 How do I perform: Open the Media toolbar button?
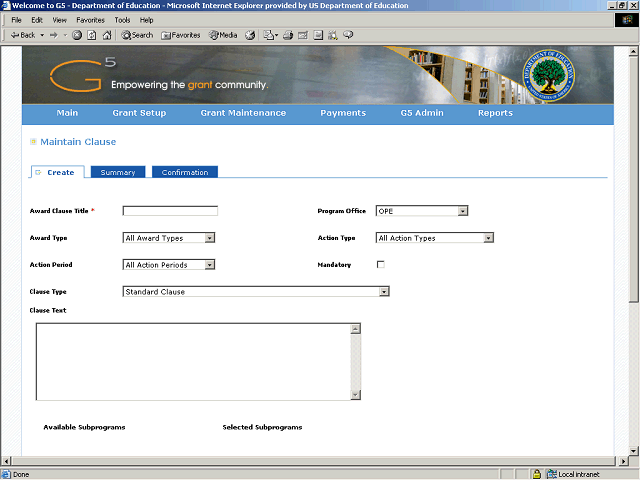point(223,35)
